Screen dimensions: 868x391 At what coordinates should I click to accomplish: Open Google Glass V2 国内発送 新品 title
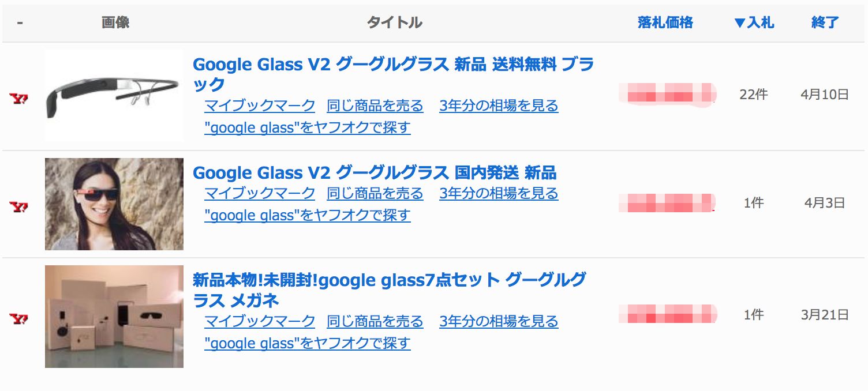pyautogui.click(x=374, y=172)
